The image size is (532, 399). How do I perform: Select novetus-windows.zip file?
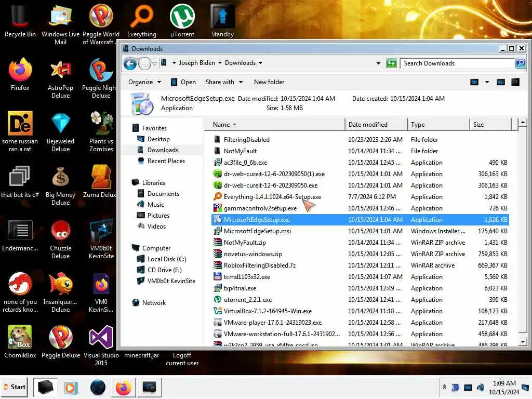361,254
